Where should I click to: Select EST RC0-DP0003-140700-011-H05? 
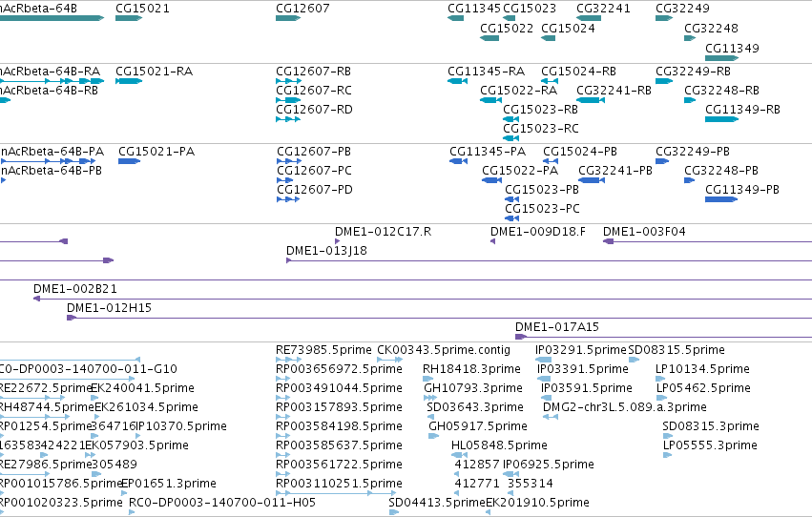[132, 513]
